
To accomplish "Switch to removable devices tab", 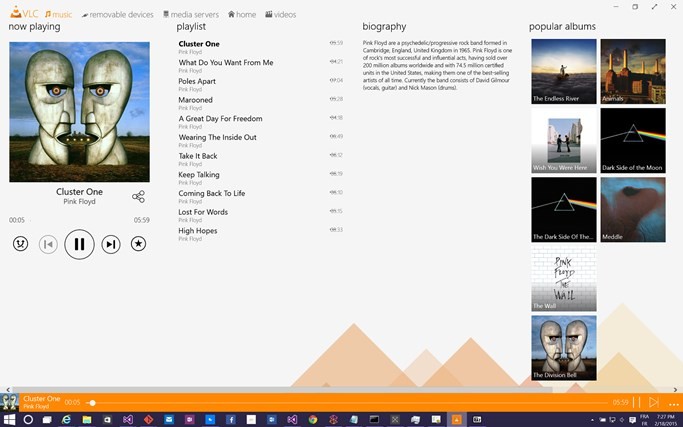I will (118, 14).
